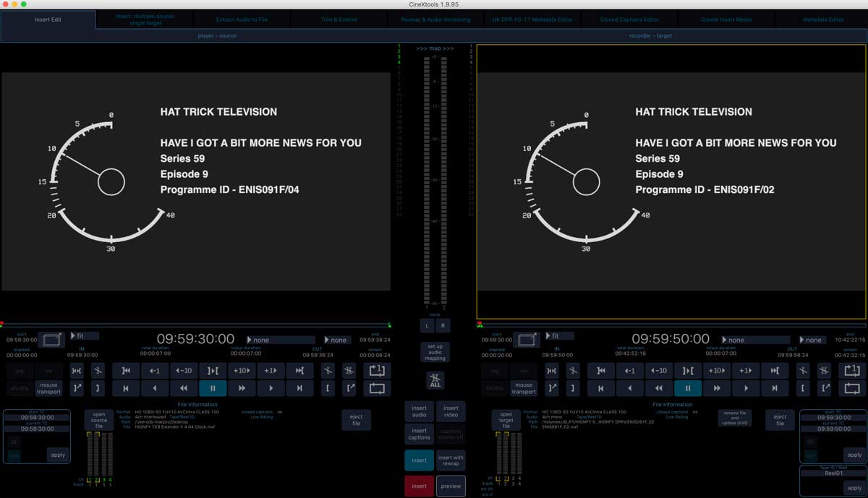Viewport: 868px width, 498px height.
Task: Click the source ]▸[ play in-to-out icon
Action: point(213,370)
